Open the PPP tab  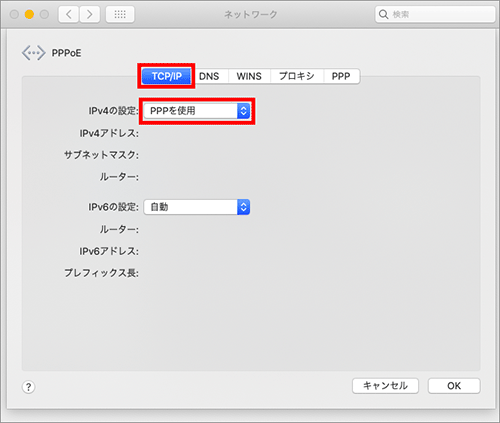[x=341, y=76]
